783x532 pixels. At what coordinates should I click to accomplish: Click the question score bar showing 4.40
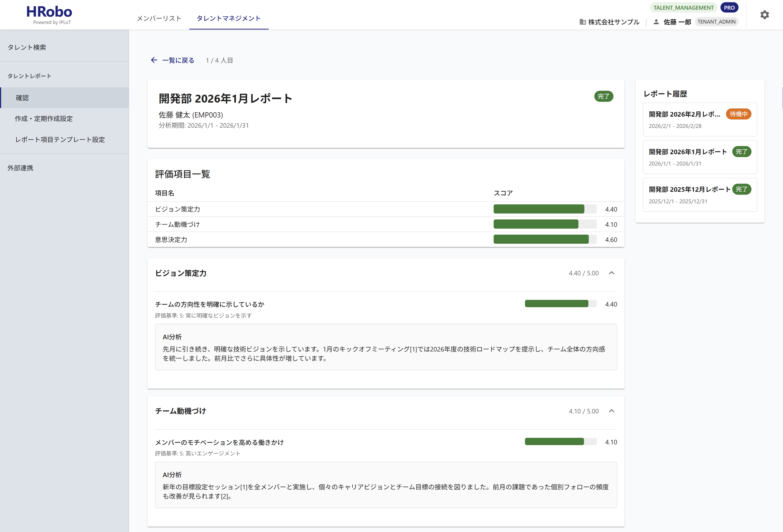coord(561,304)
